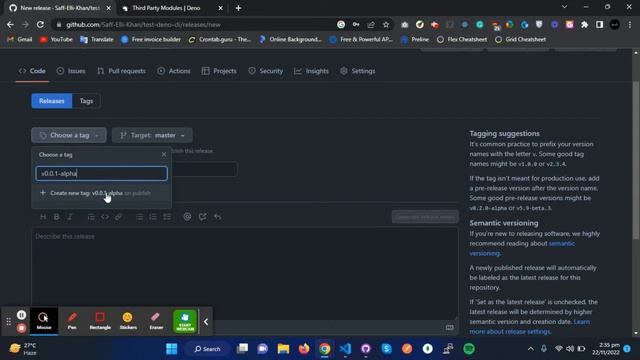Viewport: 640px width, 360px height.
Task: Open the Extensions puzzle icon
Action: click(x=584, y=24)
